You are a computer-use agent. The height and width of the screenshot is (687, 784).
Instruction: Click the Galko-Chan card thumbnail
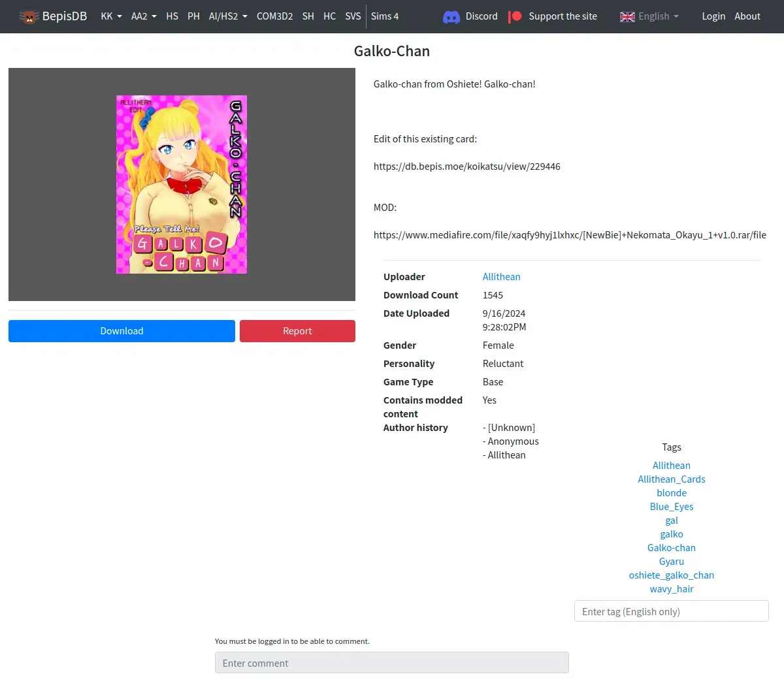click(x=182, y=184)
